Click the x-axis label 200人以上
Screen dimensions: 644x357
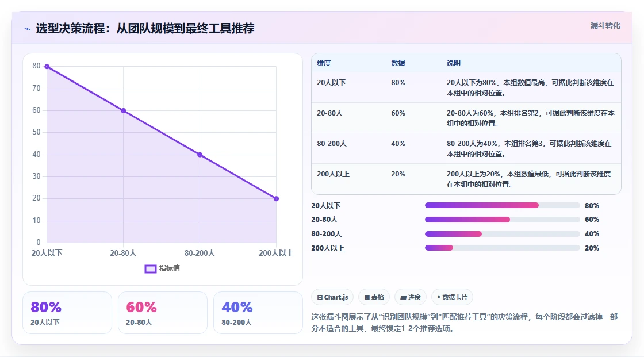(276, 253)
